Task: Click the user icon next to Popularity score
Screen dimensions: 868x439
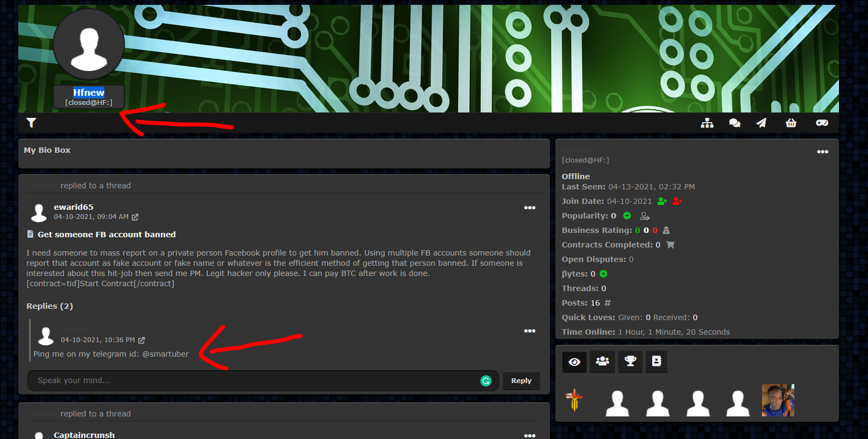Action: click(x=645, y=216)
